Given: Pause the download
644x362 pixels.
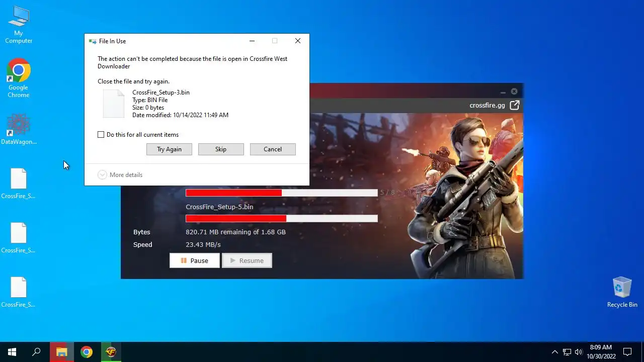Looking at the screenshot, I should (195, 260).
